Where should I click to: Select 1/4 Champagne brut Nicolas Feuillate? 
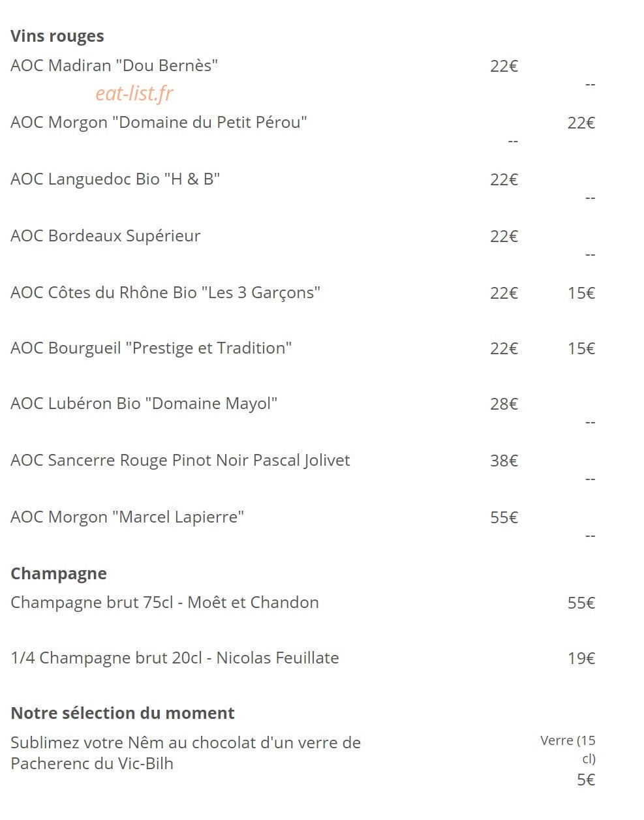[175, 658]
